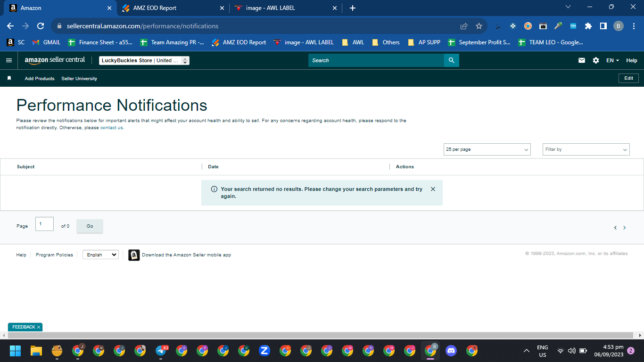Click the Amazon Seller Central logo
The image size is (644, 362).
(55, 60)
